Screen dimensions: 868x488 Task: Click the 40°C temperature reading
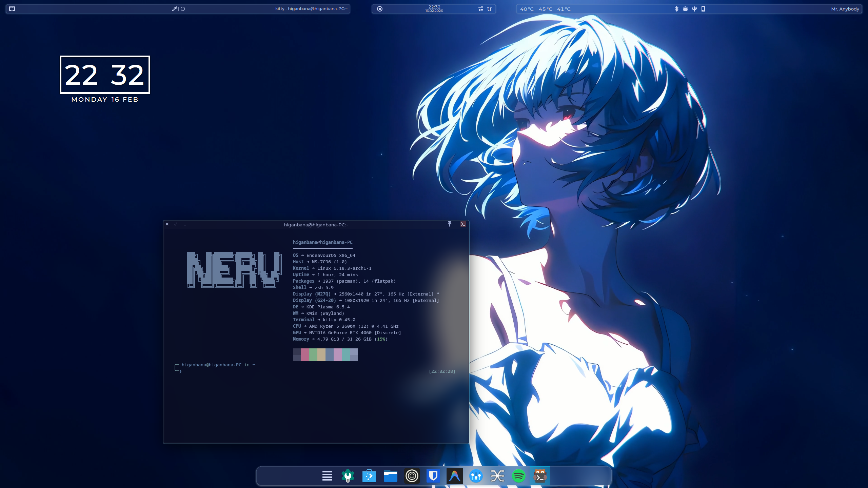527,9
